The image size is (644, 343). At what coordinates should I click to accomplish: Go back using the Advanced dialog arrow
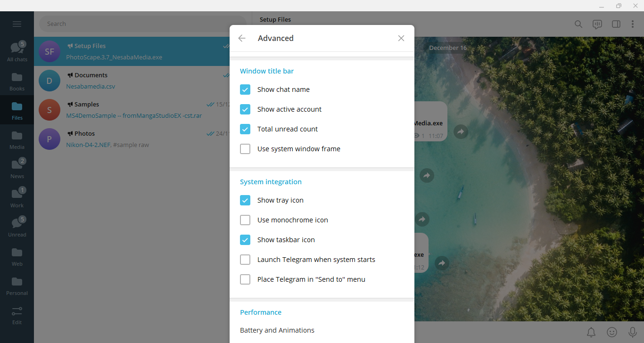pos(242,38)
